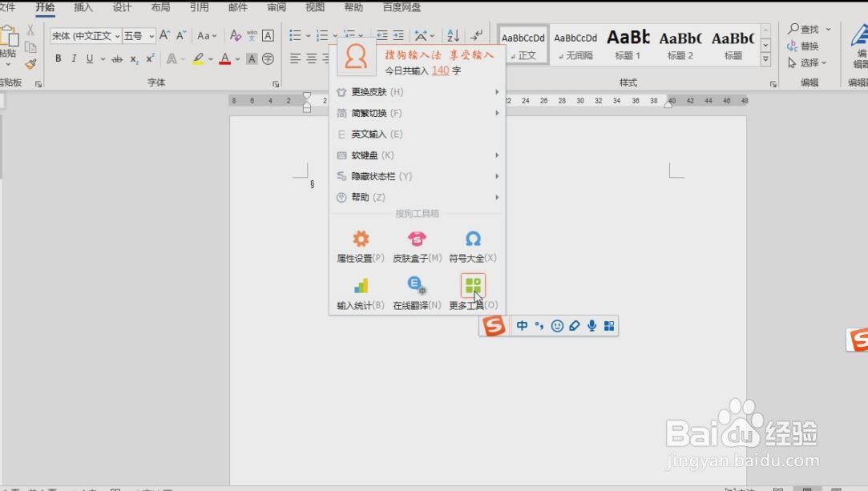Toggle underline formatting
This screenshot has height=491, width=868.
coord(90,58)
